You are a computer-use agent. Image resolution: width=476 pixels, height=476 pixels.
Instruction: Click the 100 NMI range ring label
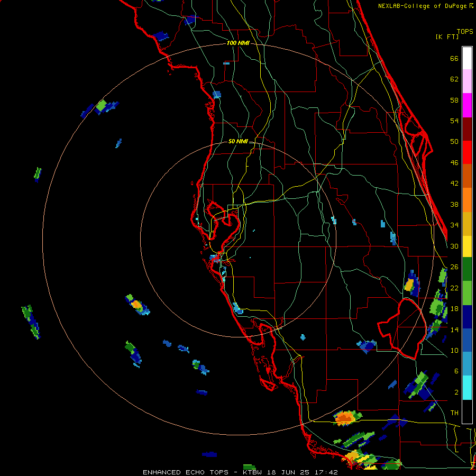tap(238, 43)
